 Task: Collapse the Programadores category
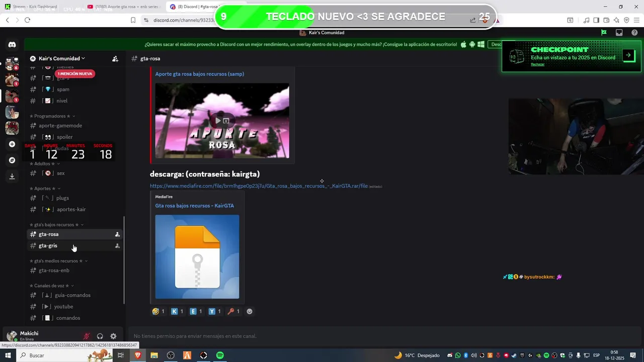[52, 116]
